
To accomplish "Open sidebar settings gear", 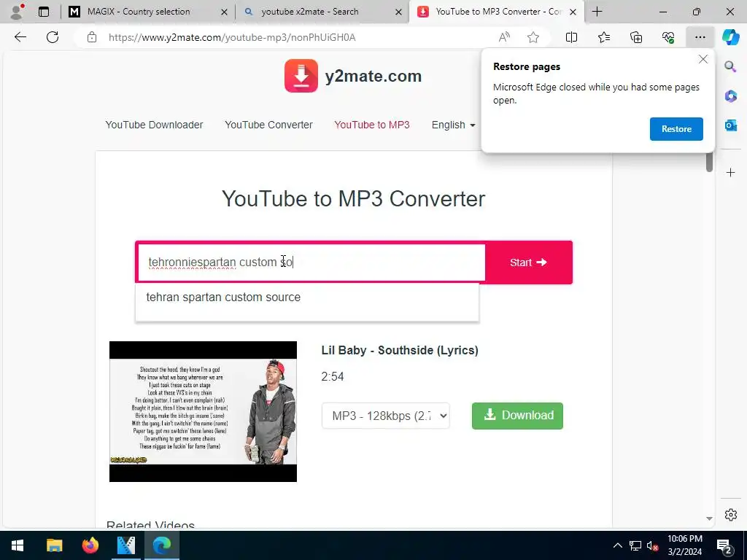I will 730,515.
